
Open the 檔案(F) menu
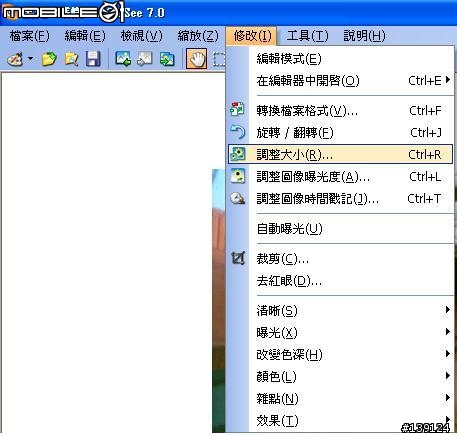(x=29, y=36)
